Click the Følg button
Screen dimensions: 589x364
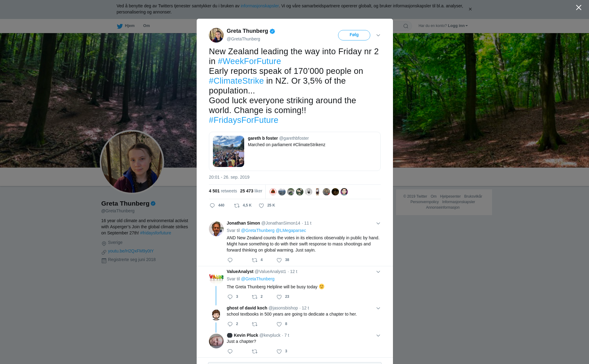point(354,35)
